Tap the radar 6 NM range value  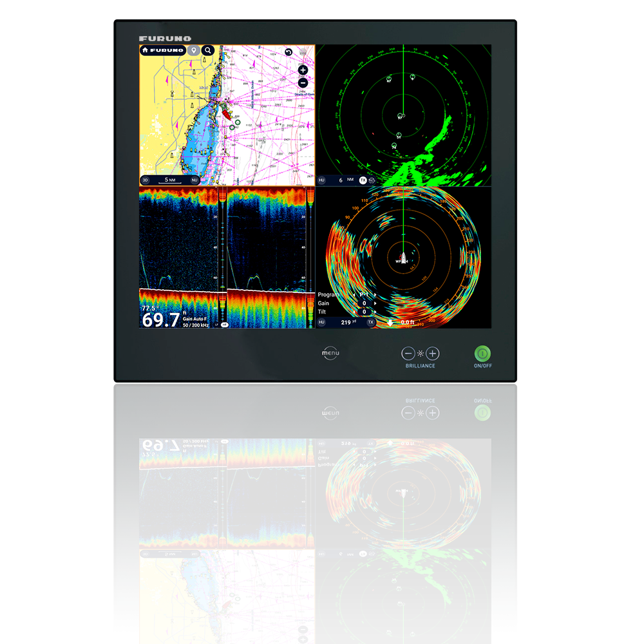(346, 180)
